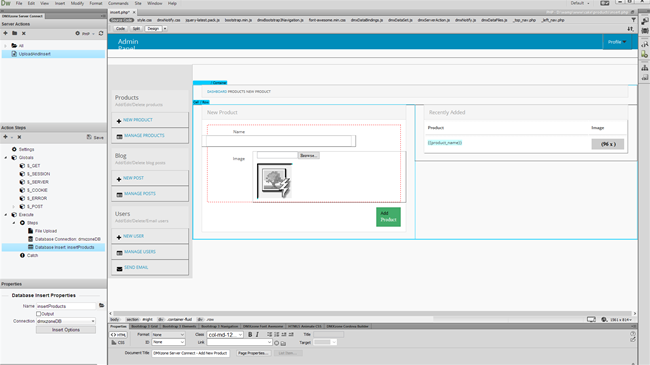Screen dimensions: 650x365
Task: Apply bold formatting in Properties panel
Action: click(x=250, y=334)
